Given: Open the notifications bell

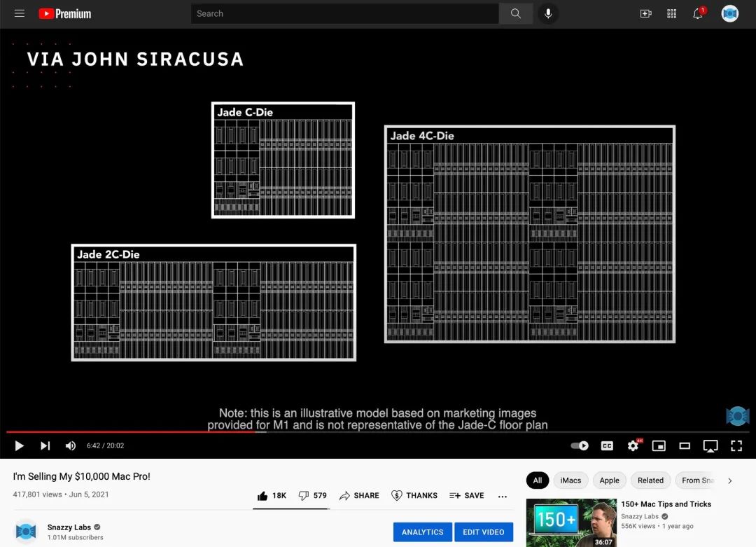Looking at the screenshot, I should coord(698,13).
